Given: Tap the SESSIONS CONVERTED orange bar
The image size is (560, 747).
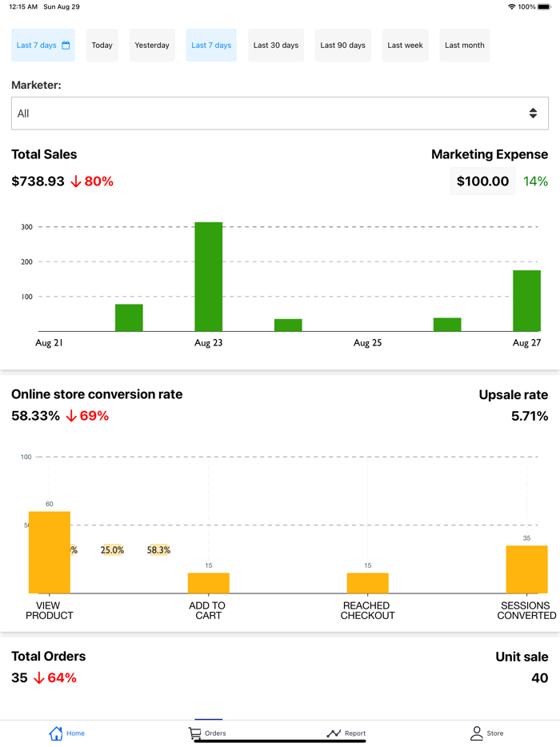Looking at the screenshot, I should tap(526, 569).
